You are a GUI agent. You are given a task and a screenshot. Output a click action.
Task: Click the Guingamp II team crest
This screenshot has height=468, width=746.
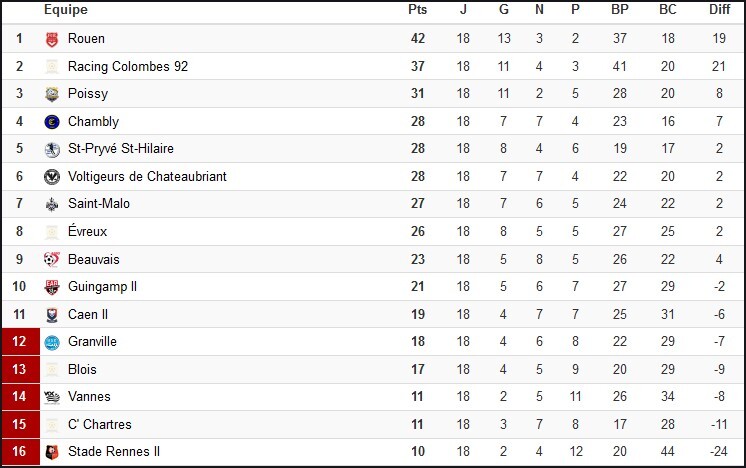(52, 287)
